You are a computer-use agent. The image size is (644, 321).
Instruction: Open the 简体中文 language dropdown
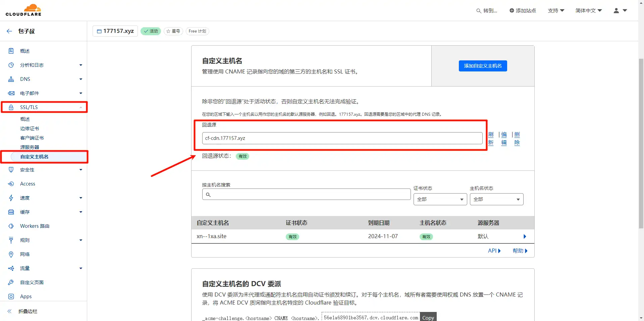click(589, 11)
